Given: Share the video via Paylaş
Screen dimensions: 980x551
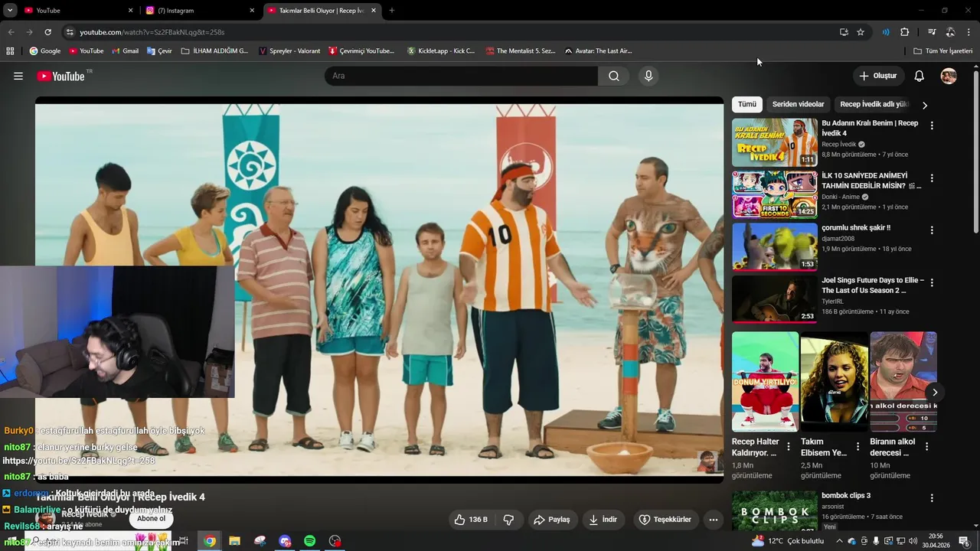Looking at the screenshot, I should coord(552,520).
